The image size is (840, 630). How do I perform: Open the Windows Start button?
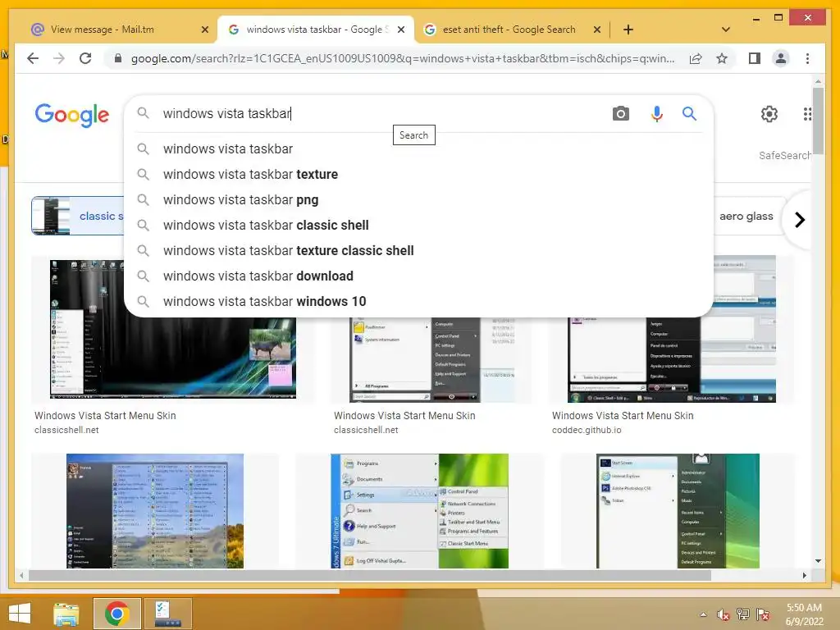[20, 614]
